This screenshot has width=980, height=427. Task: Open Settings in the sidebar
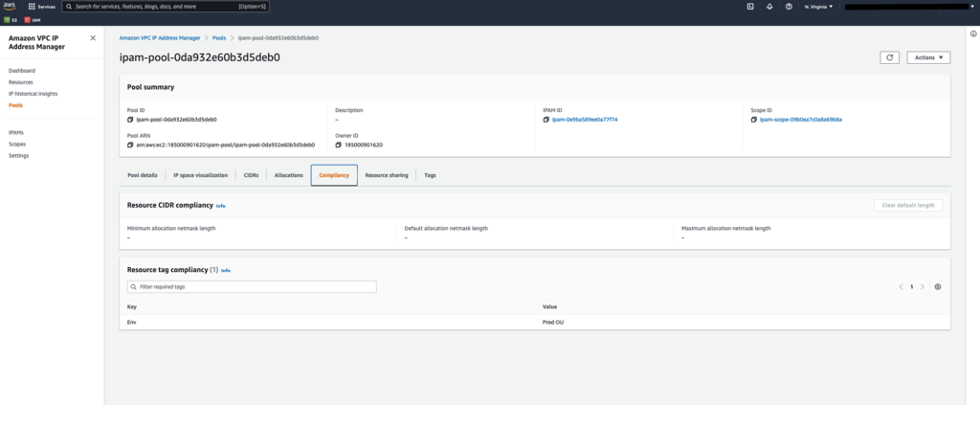[x=19, y=156]
